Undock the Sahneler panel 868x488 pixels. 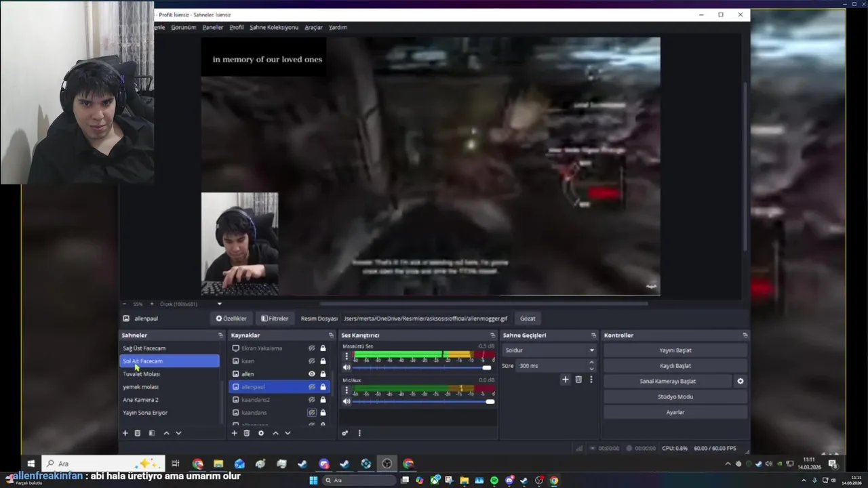coord(220,335)
